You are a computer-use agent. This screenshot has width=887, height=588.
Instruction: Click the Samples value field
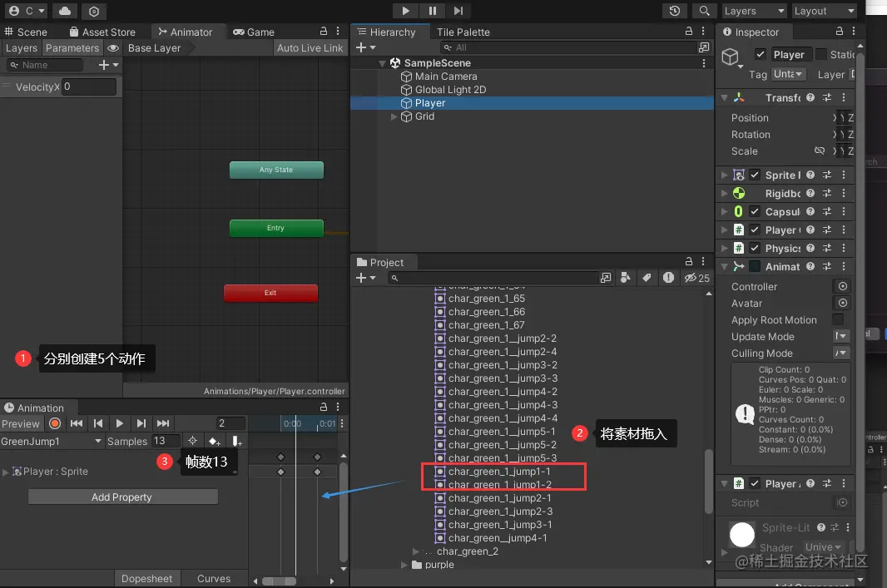click(x=166, y=441)
